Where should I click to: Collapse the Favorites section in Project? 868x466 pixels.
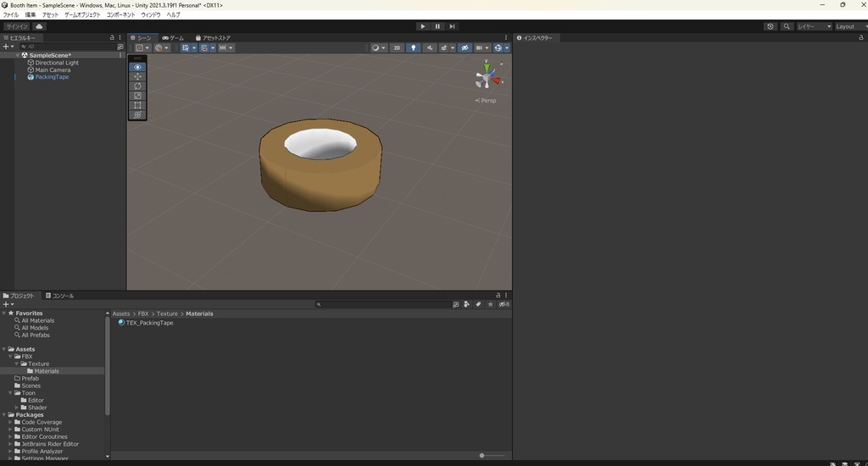pyautogui.click(x=4, y=313)
